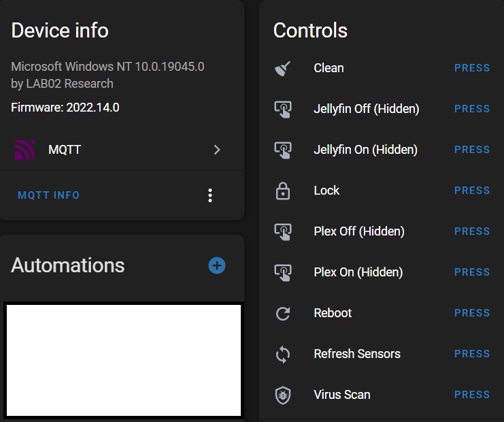Click the Jellyfin Off gesture-tap icon

(283, 110)
